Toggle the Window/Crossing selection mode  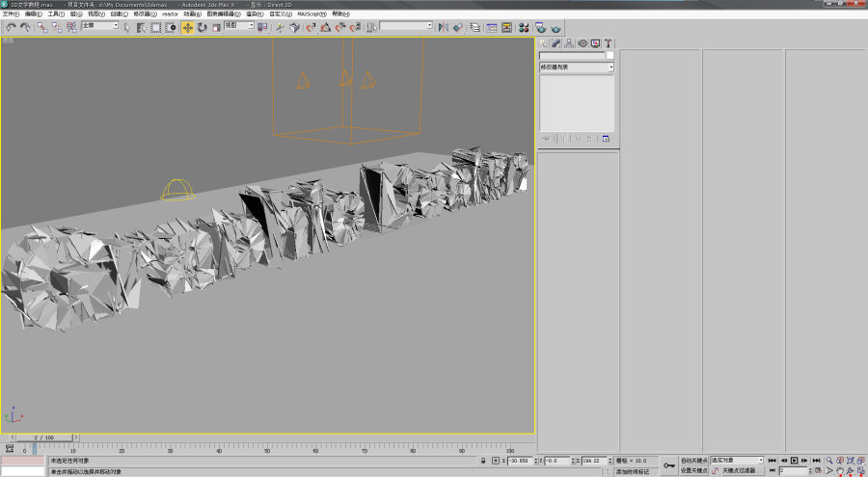tap(171, 27)
